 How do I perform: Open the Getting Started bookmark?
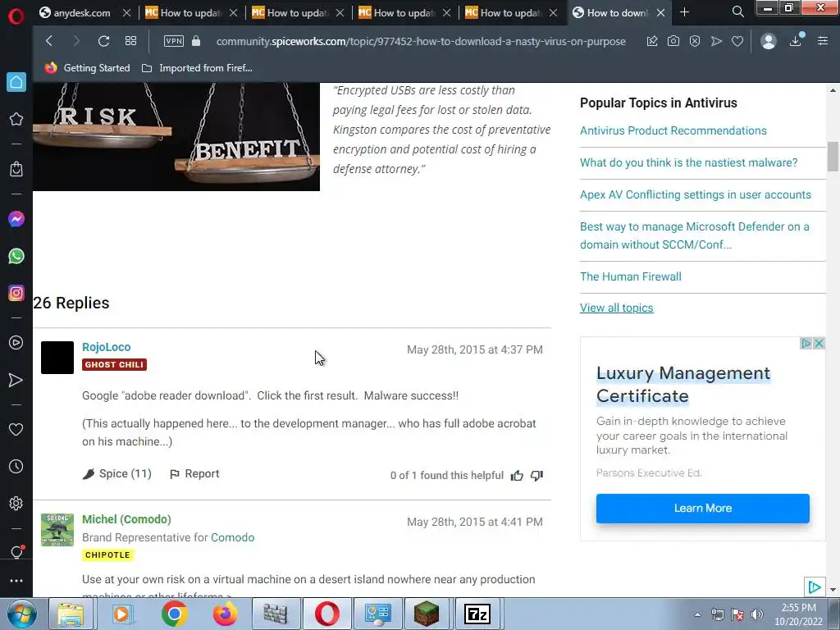click(x=87, y=68)
